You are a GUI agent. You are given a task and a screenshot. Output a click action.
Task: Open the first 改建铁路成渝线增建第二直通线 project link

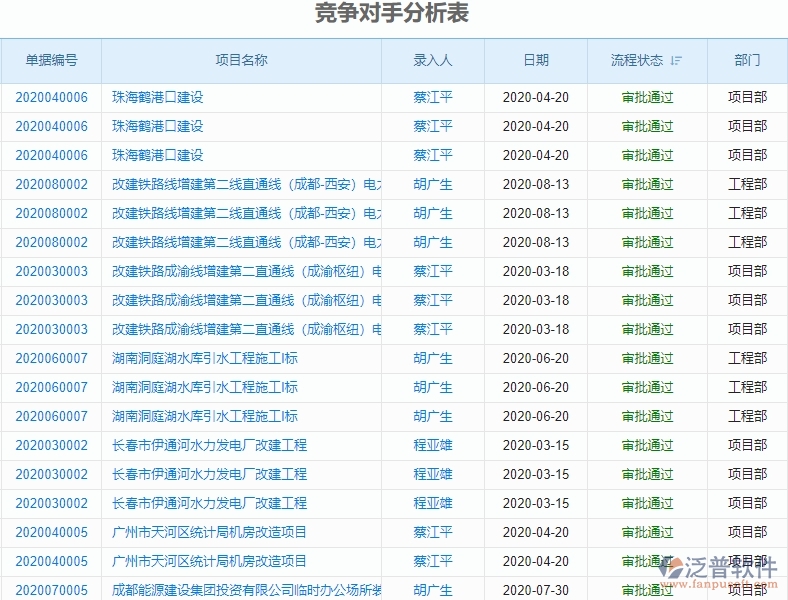tap(246, 271)
